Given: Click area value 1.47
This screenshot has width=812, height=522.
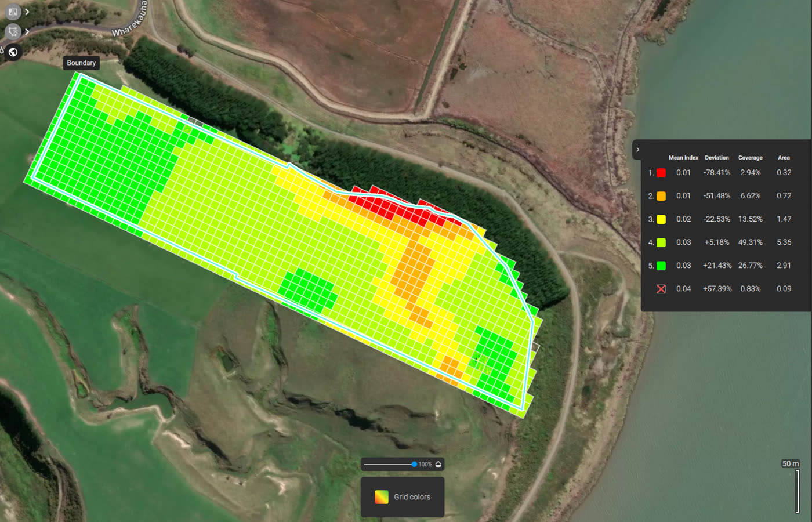Looking at the screenshot, I should pyautogui.click(x=784, y=219).
